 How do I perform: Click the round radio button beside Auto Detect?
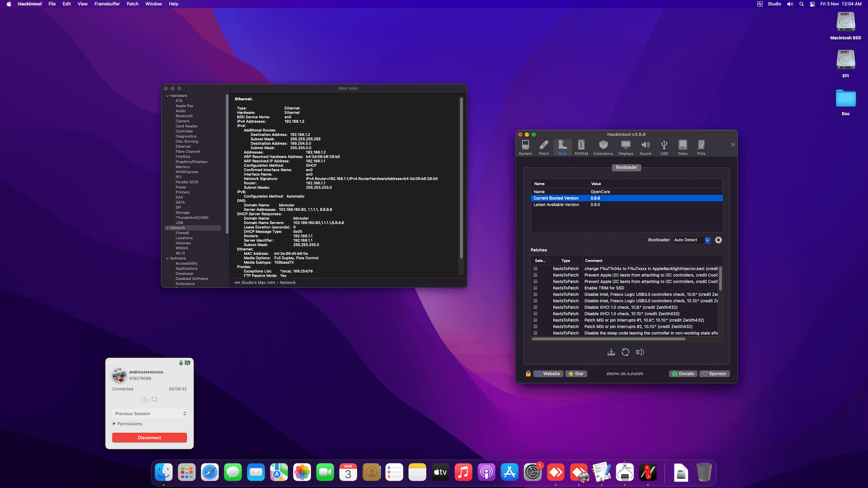coord(718,240)
